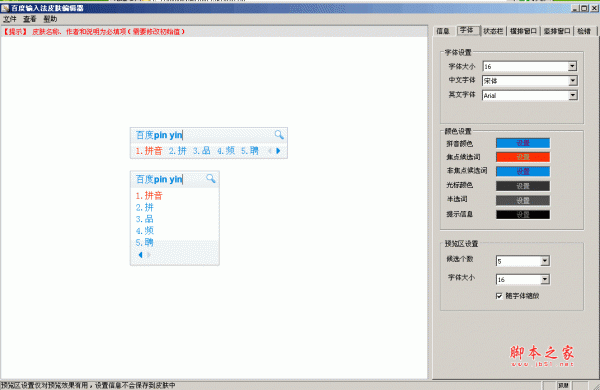600x390 pixels.
Task: Set the 非焦点候选词 blue color swatch
Action: (523, 171)
